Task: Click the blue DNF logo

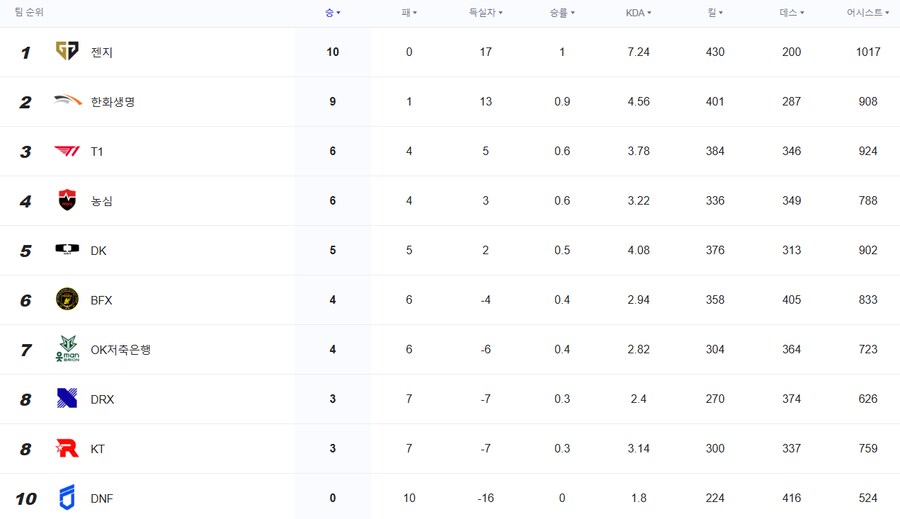Action: 67,497
